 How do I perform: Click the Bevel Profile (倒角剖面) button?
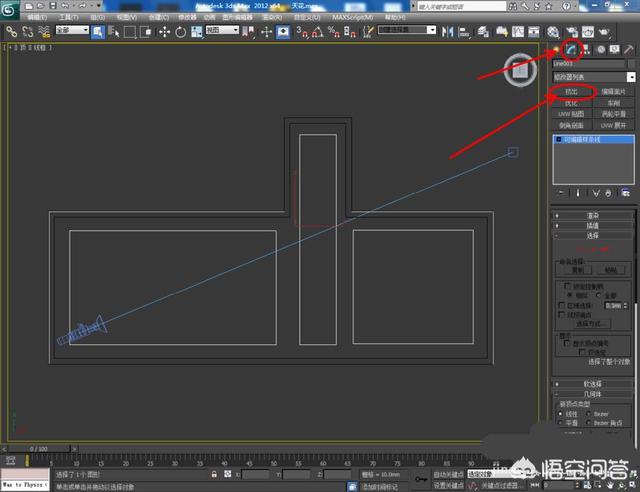571,125
